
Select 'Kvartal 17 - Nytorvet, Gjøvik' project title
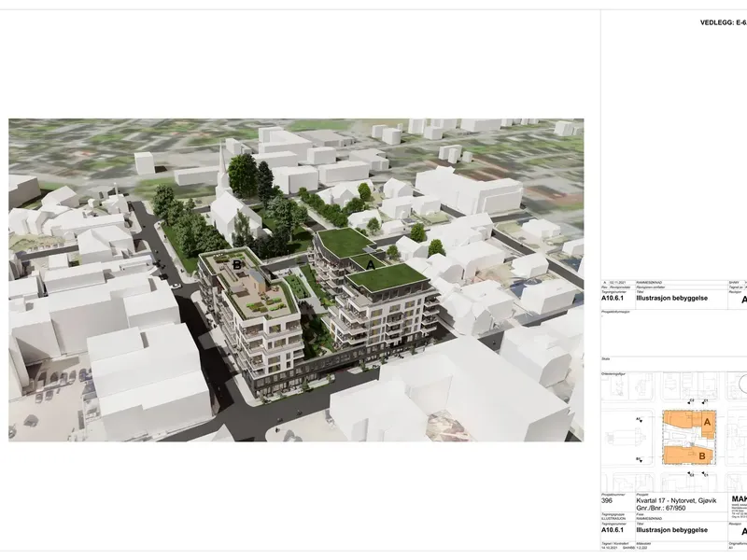click(676, 501)
